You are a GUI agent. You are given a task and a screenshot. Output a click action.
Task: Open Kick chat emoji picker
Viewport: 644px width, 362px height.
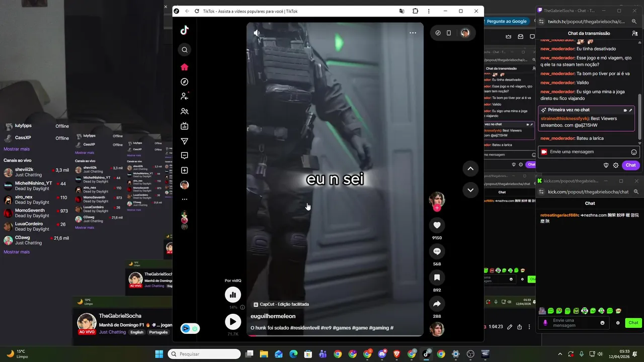(x=602, y=323)
